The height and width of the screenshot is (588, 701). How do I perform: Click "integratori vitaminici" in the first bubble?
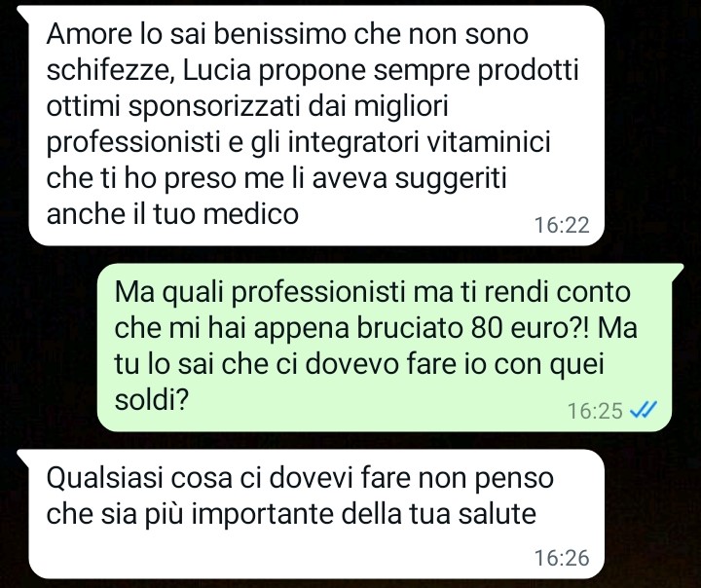[419, 142]
